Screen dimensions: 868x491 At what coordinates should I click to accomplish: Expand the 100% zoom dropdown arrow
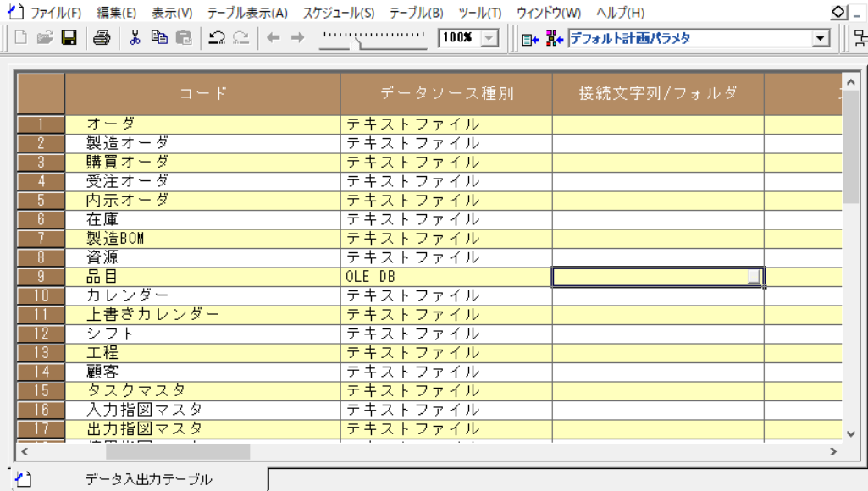[x=489, y=38]
